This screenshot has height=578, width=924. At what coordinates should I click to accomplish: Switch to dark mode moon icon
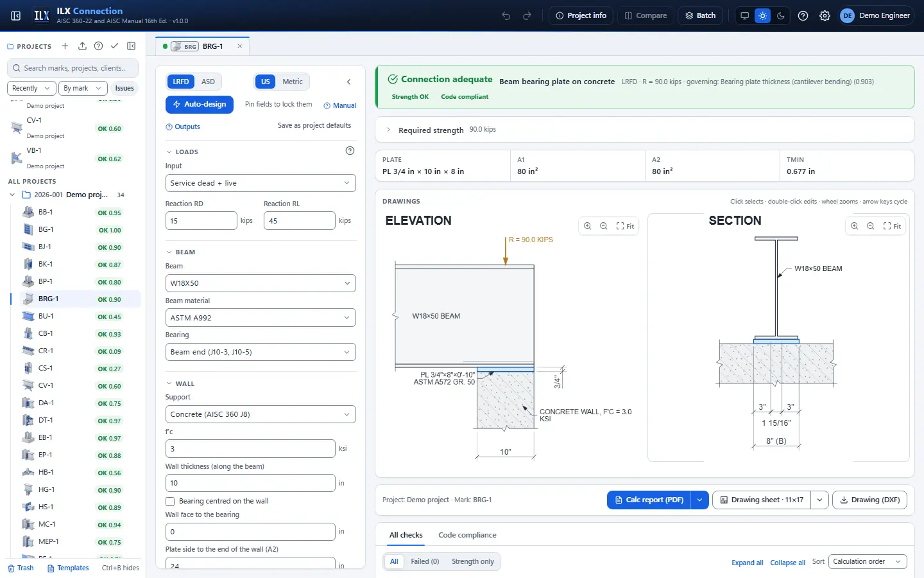click(x=780, y=15)
